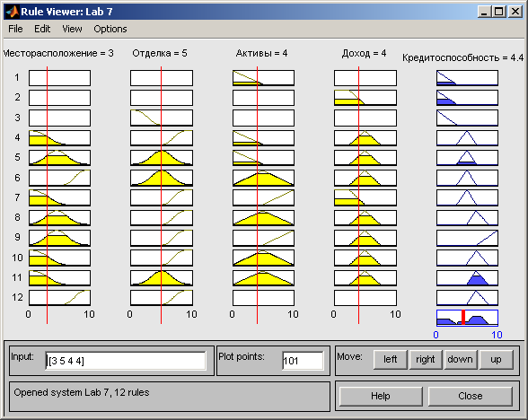Open the Edit menu
This screenshot has height=420, width=528.
(x=42, y=29)
